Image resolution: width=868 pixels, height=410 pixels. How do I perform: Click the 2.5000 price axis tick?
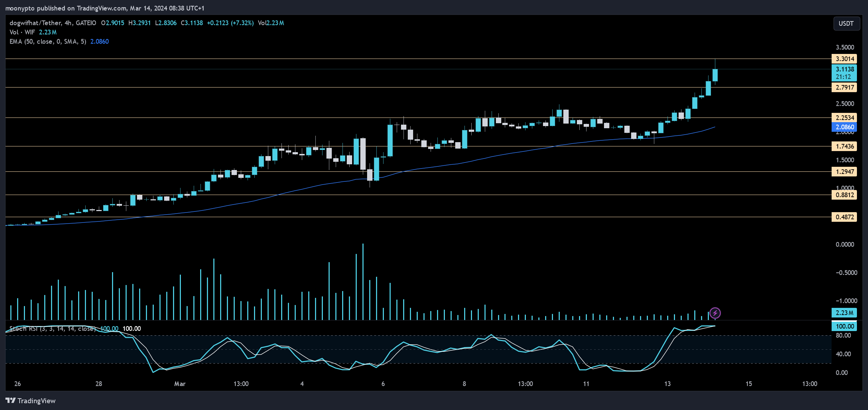(x=845, y=104)
